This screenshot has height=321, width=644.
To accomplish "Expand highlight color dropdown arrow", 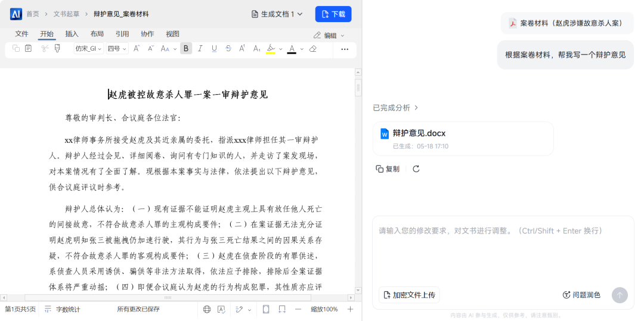I will click(281, 49).
